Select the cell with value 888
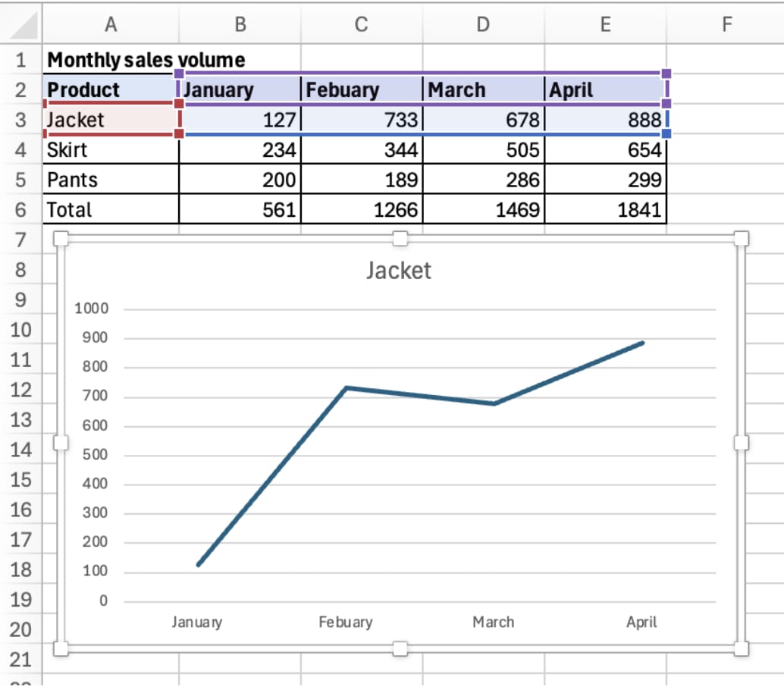 (x=604, y=119)
